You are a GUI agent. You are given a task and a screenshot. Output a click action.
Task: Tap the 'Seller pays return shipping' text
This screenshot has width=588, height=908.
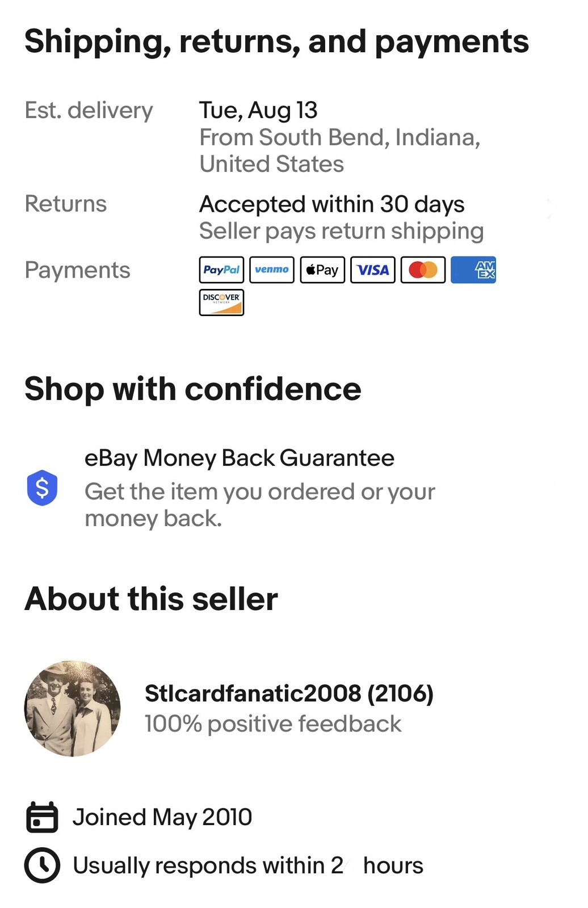[341, 232]
